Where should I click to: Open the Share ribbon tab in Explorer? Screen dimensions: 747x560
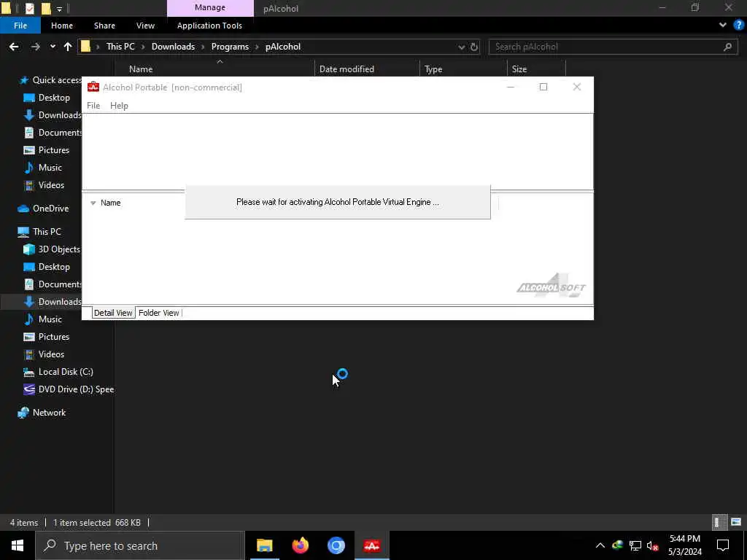104,26
